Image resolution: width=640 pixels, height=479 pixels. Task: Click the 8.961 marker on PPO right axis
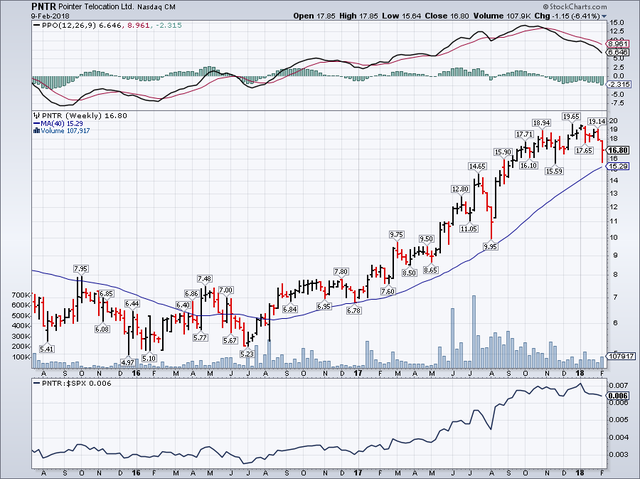point(617,44)
